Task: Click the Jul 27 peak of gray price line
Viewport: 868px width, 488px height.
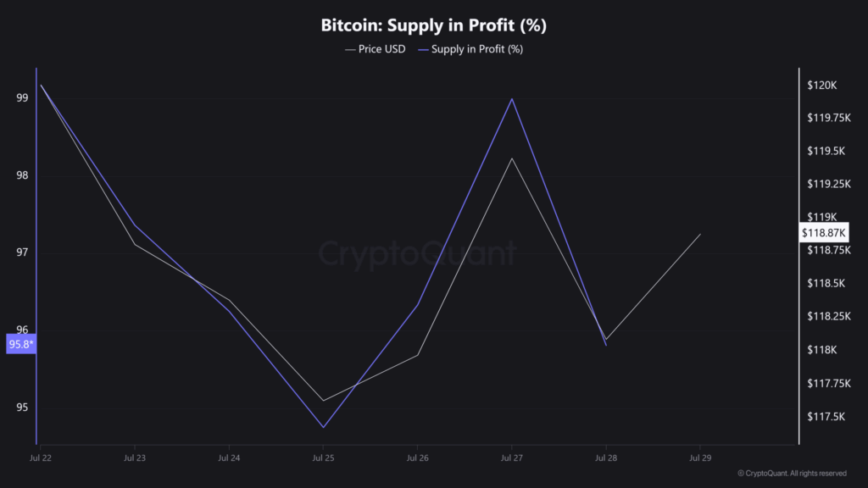Action: [x=511, y=158]
